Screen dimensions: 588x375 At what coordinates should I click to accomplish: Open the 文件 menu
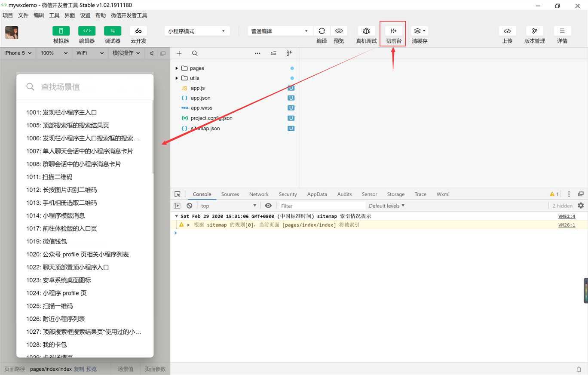point(23,15)
